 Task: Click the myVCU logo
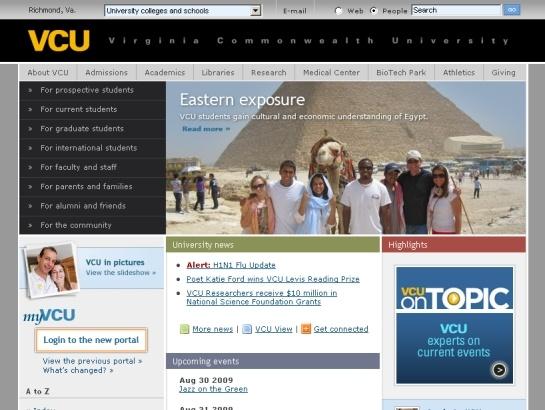point(49,315)
